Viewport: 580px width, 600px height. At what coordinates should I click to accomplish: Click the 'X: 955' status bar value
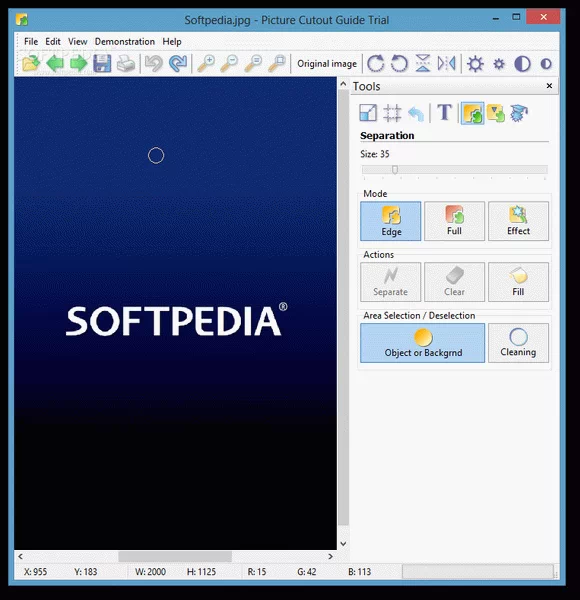[x=35, y=572]
